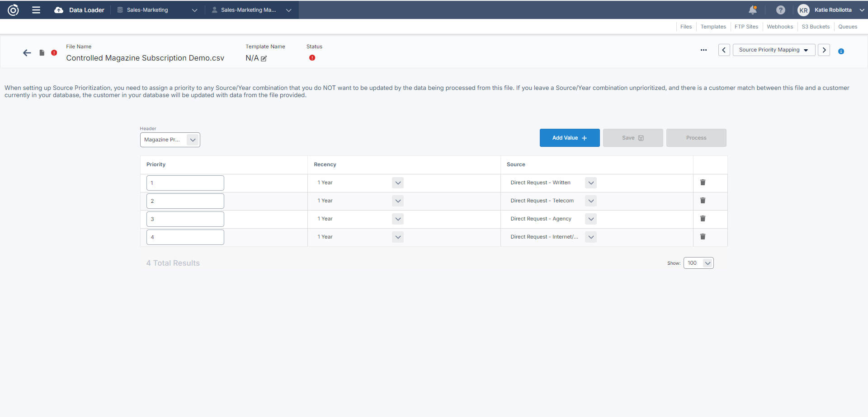Delete the Direct Request - Written row

pos(703,183)
